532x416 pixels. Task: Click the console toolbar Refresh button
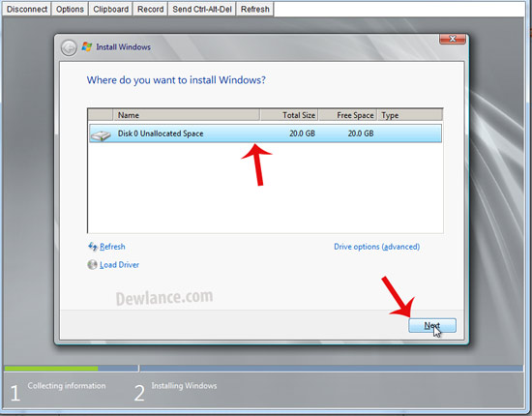(254, 9)
